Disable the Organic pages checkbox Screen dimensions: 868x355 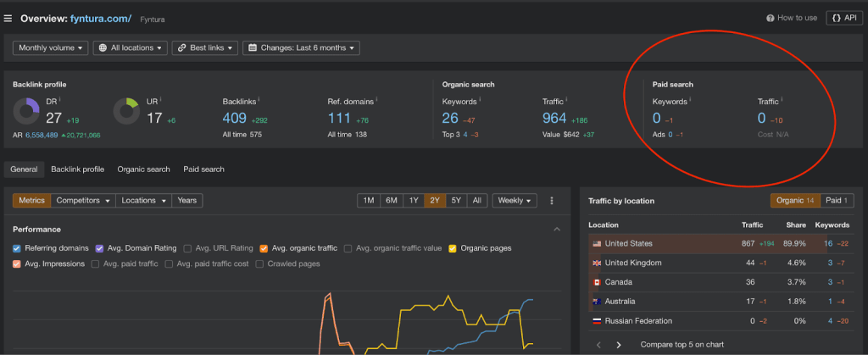click(x=453, y=248)
